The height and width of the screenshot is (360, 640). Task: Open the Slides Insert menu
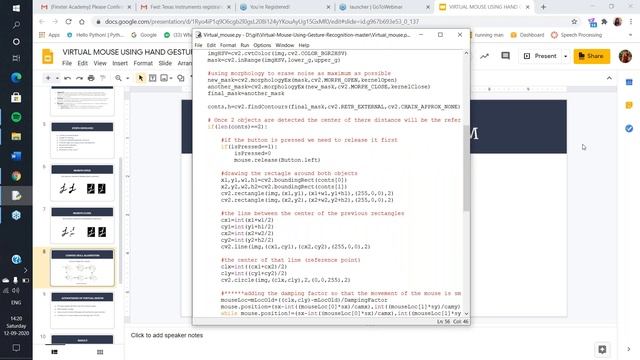coord(120,63)
